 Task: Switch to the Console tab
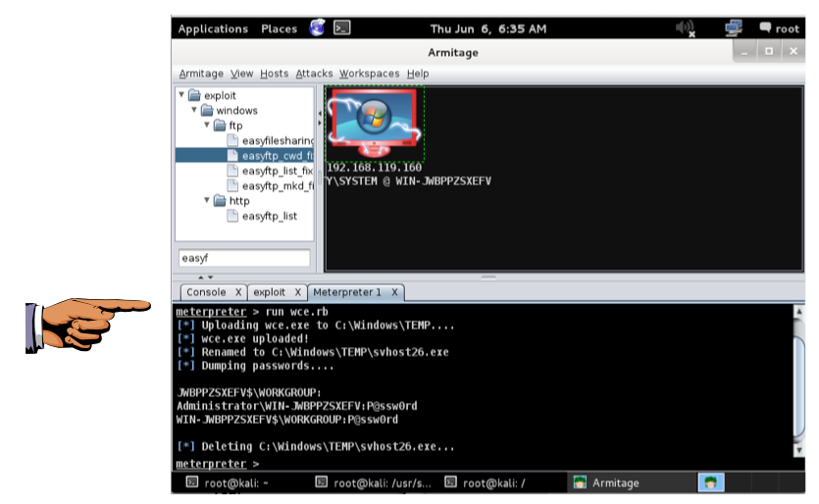point(206,292)
